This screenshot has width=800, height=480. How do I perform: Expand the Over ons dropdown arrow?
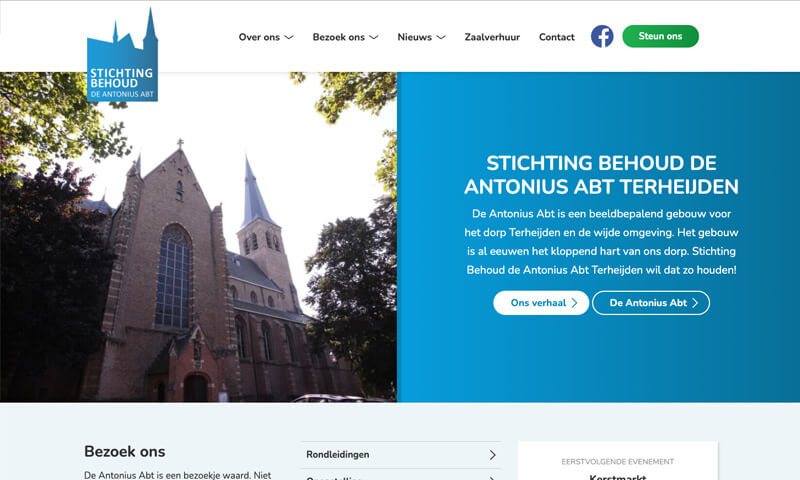tap(289, 38)
